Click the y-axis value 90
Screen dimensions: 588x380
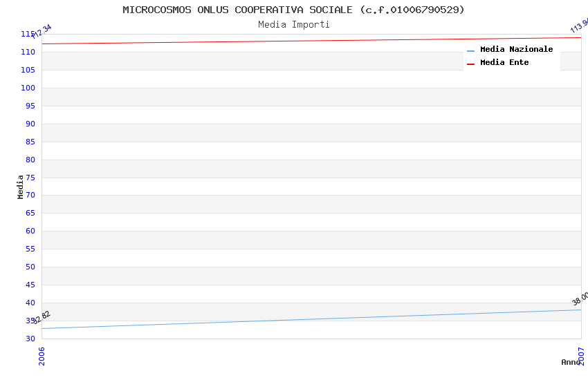pos(30,124)
